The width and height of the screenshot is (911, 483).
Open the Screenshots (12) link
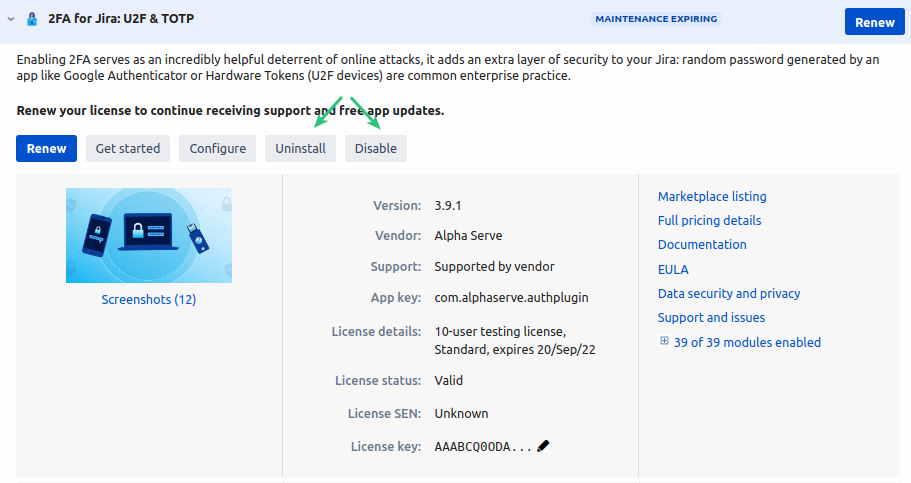point(148,299)
